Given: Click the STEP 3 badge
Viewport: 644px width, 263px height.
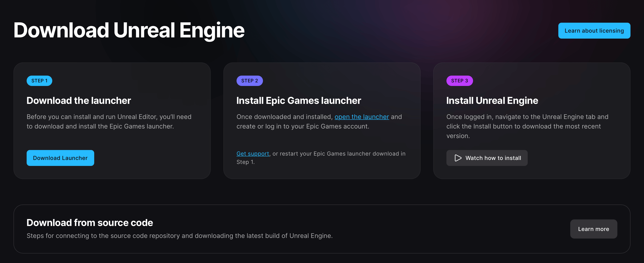Looking at the screenshot, I should tap(460, 81).
